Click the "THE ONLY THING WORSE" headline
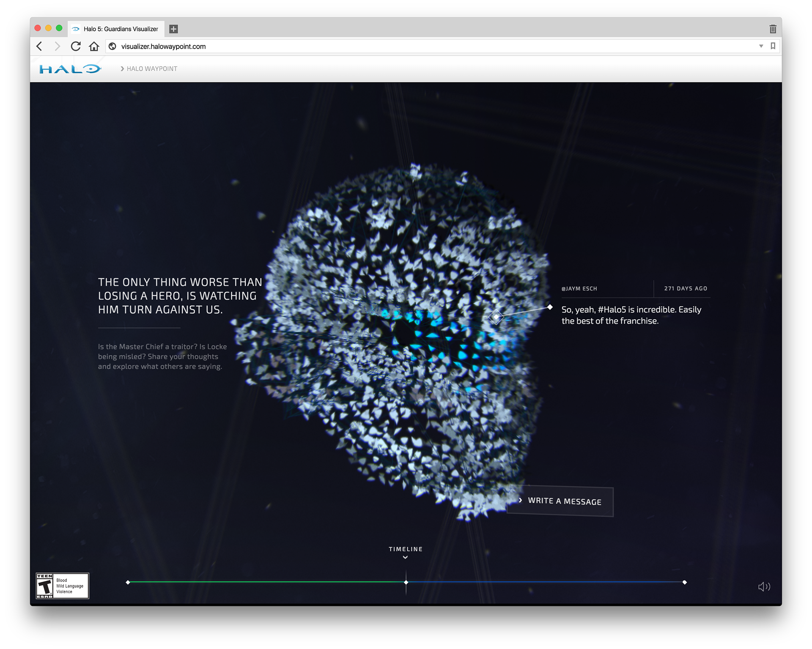 [180, 296]
